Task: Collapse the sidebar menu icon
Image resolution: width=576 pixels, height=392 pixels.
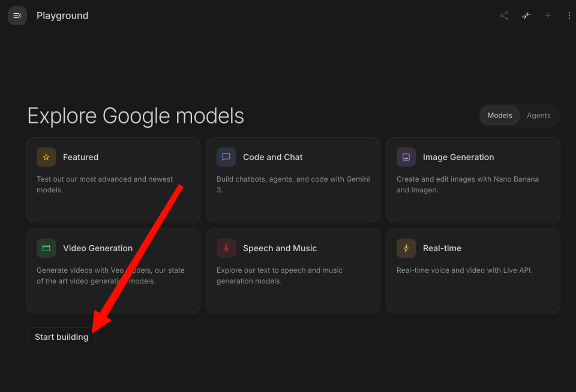Action: click(17, 16)
